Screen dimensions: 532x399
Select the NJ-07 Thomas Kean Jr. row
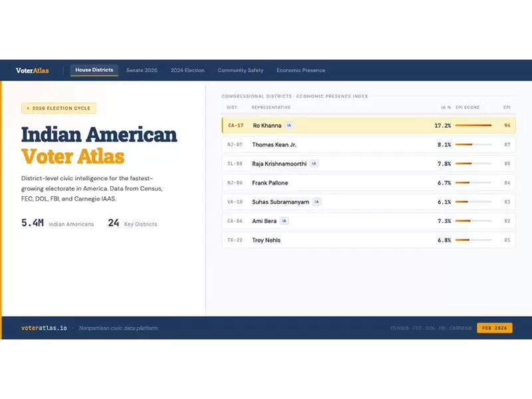click(368, 144)
